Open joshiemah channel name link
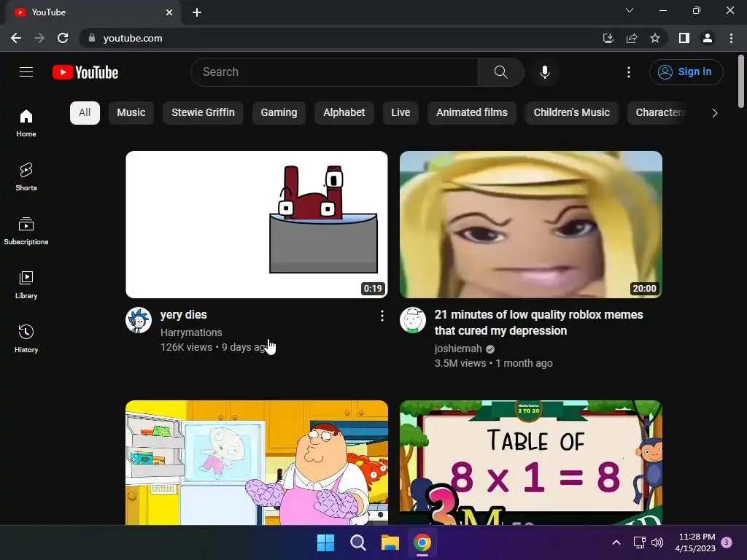The image size is (747, 560). (458, 349)
